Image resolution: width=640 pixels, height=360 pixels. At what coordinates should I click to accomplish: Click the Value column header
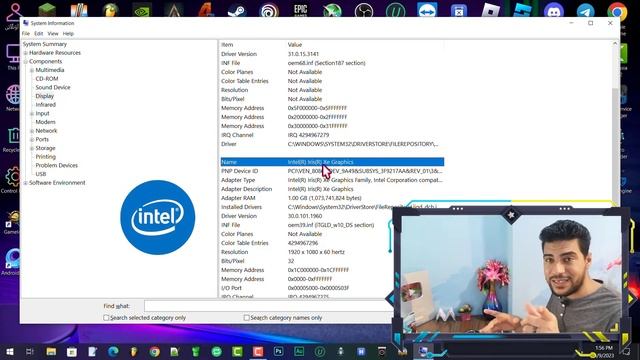(x=295, y=44)
